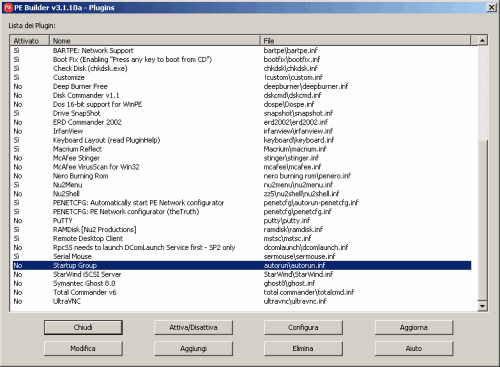Select the Nu2Menu plugin row
This screenshot has height=367, width=500.
(x=242, y=185)
